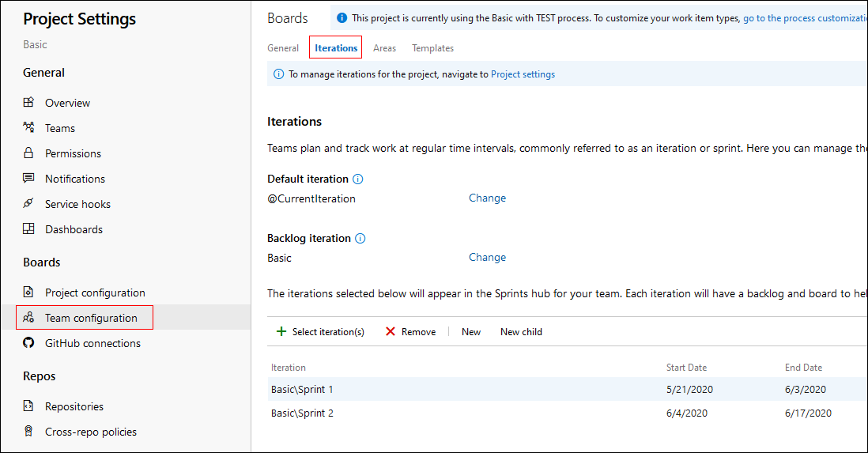Viewport: 868px width, 453px height.
Task: Click the @CurrentIteration value
Action: click(311, 198)
